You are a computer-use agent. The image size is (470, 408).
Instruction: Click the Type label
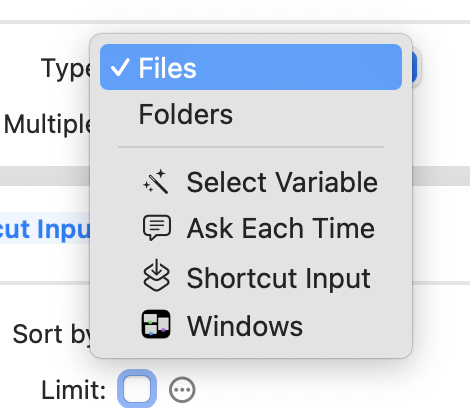click(x=66, y=68)
